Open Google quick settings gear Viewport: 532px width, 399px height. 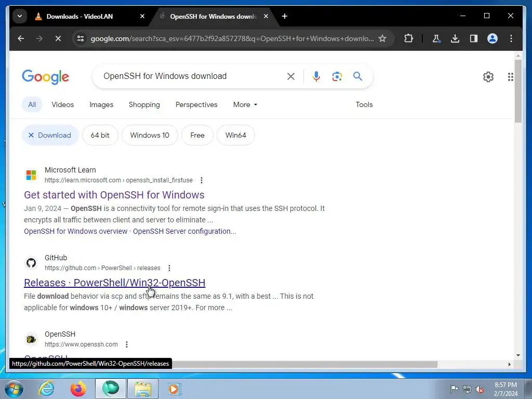488,77
